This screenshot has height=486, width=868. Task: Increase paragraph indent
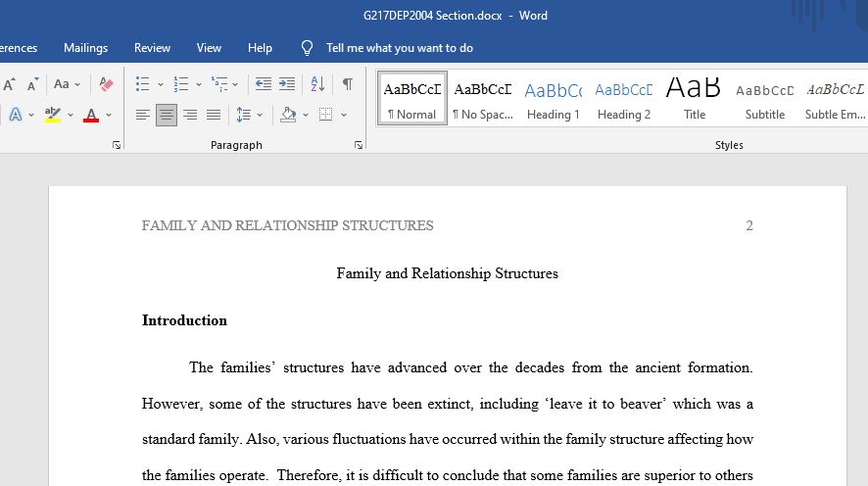[287, 84]
